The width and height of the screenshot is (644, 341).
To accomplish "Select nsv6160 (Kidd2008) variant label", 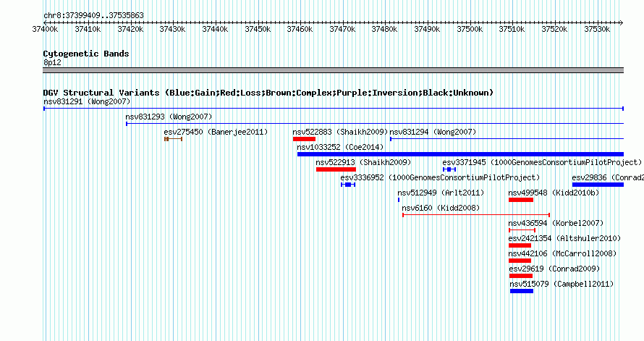I will coord(441,208).
